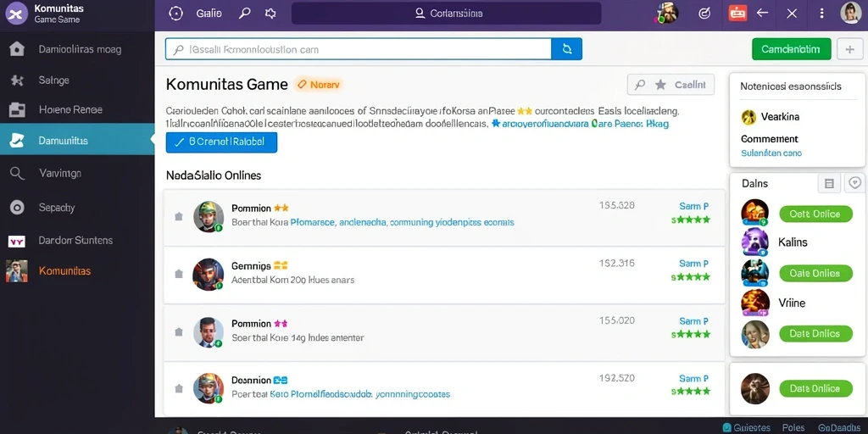This screenshot has width=868, height=434.
Task: Click the blue Crenet Ralobel button
Action: (x=221, y=142)
